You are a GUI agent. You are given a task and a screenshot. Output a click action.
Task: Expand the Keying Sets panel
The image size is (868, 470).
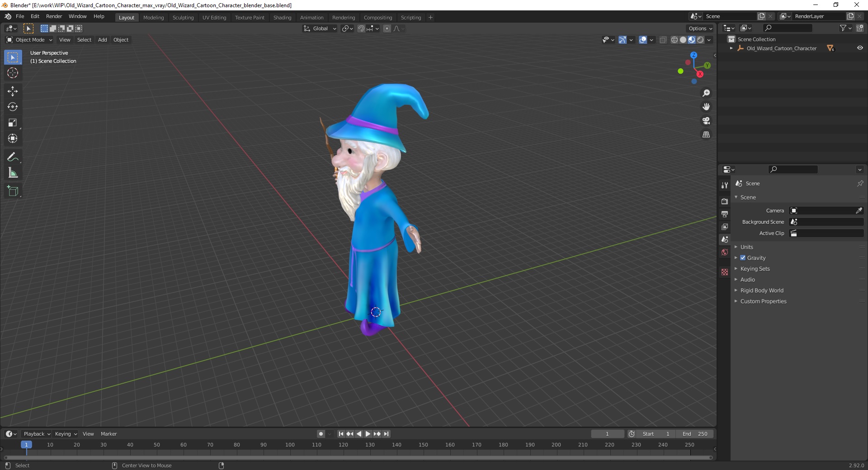[x=755, y=268]
